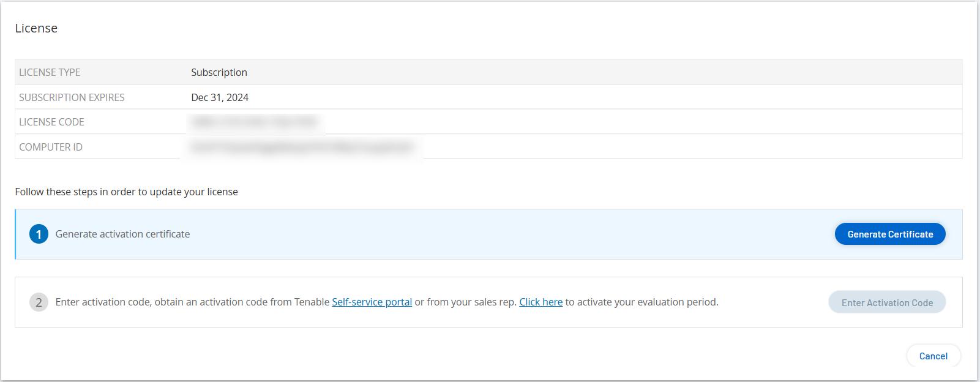This screenshot has width=980, height=382.
Task: Select the LICENSE CODE row label
Action: 51,122
